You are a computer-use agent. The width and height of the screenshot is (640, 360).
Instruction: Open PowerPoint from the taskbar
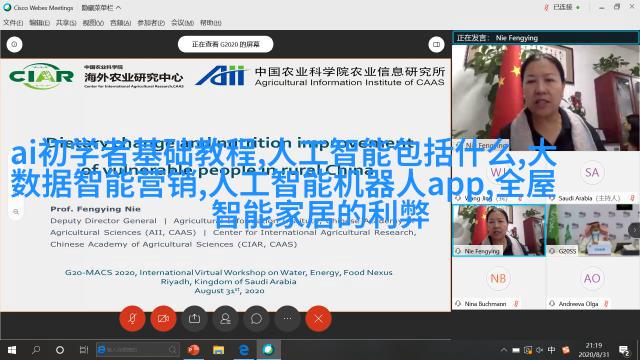click(193, 350)
